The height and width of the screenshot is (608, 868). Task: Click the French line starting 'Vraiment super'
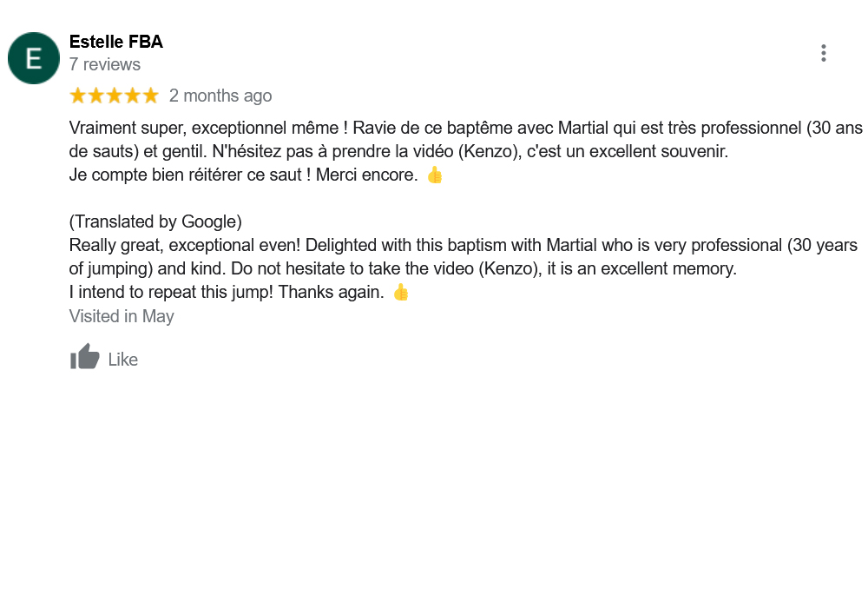pos(465,128)
